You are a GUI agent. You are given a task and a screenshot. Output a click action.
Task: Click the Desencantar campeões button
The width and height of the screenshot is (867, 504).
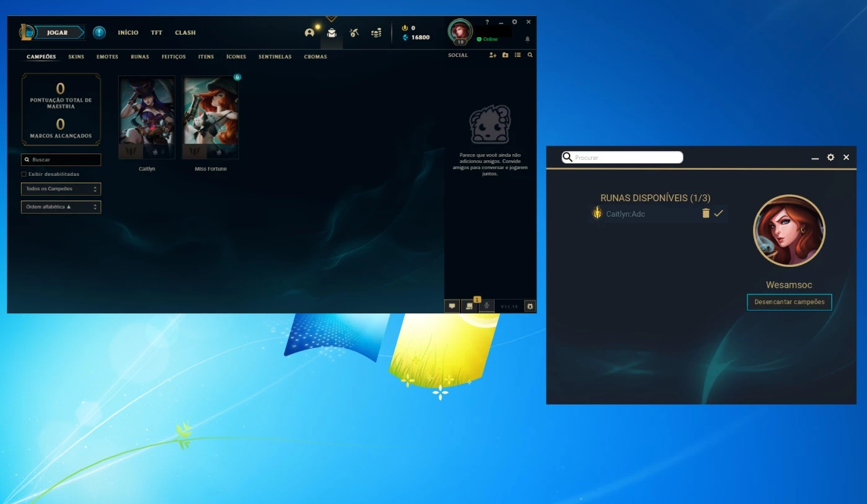[790, 302]
